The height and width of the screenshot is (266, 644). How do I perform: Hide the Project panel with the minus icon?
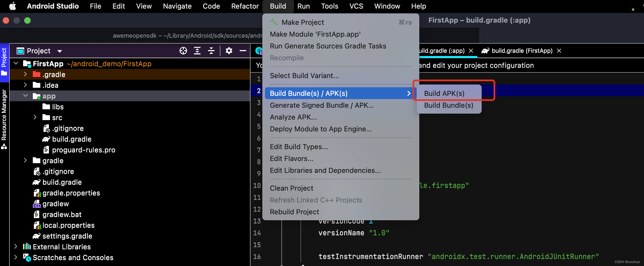tap(243, 51)
